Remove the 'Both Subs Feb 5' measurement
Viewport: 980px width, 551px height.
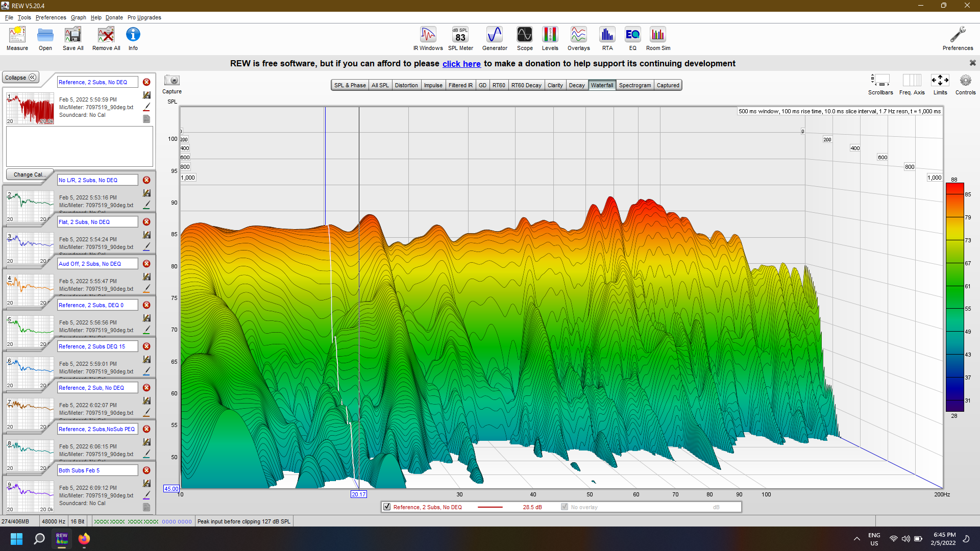[x=146, y=470]
